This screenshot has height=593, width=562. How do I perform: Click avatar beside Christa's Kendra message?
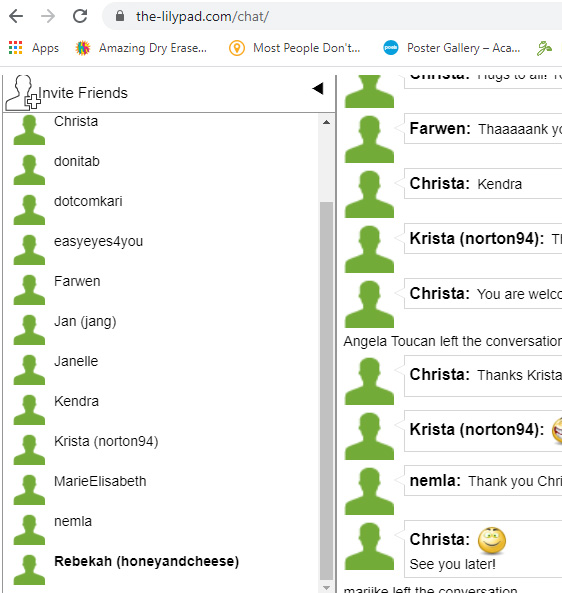coord(369,194)
